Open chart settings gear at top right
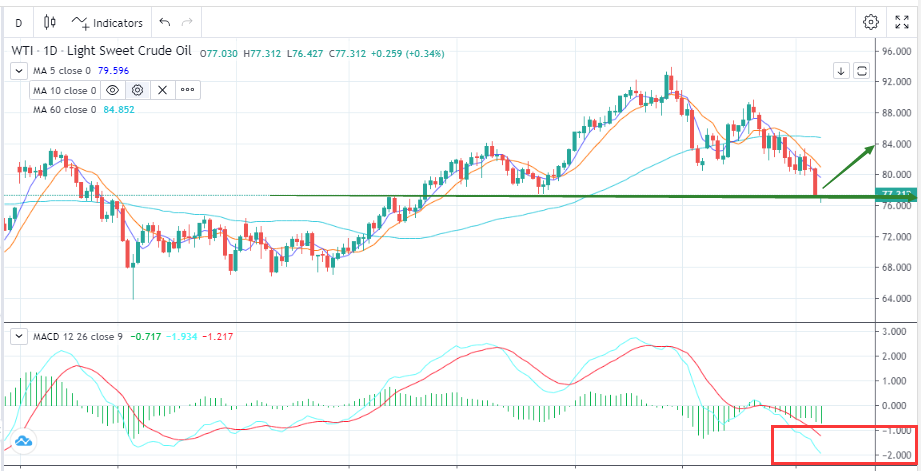This screenshot has width=921, height=471. point(871,22)
